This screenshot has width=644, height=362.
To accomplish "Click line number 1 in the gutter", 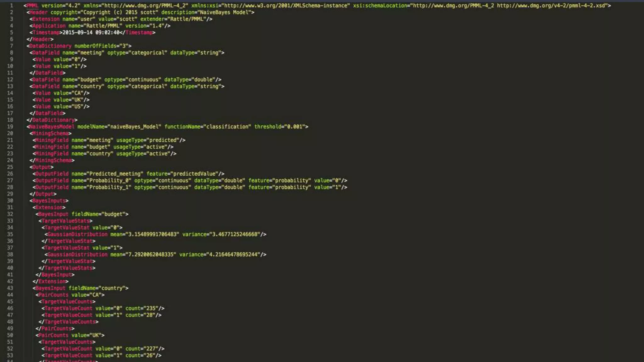I will [11, 6].
